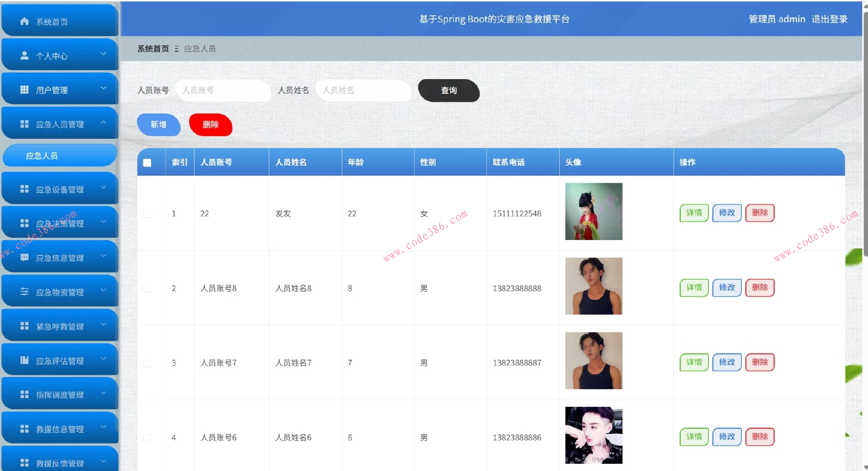The width and height of the screenshot is (868, 471).
Task: Click the 人员账号 input field
Action: (x=223, y=90)
